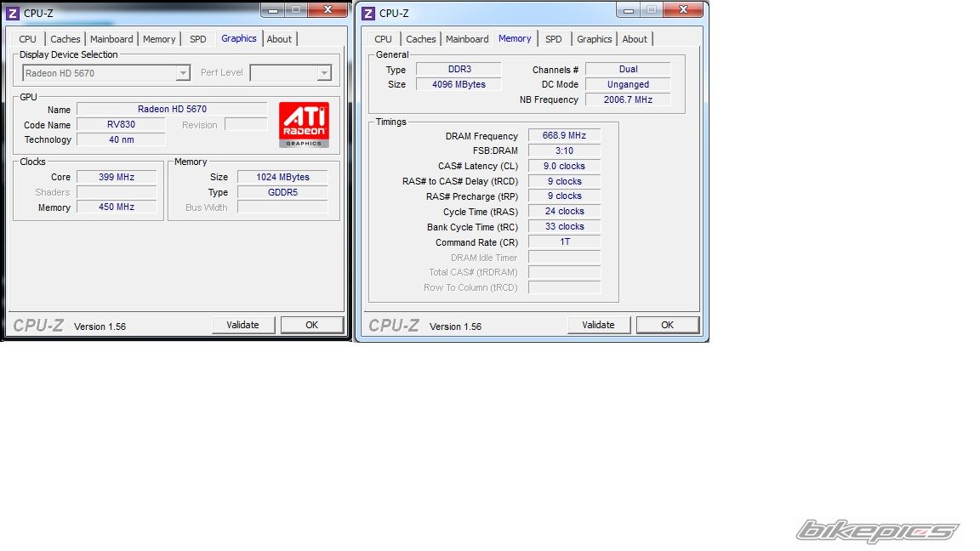Click Channels # field showing Dual
The image size is (980, 551).
point(628,70)
